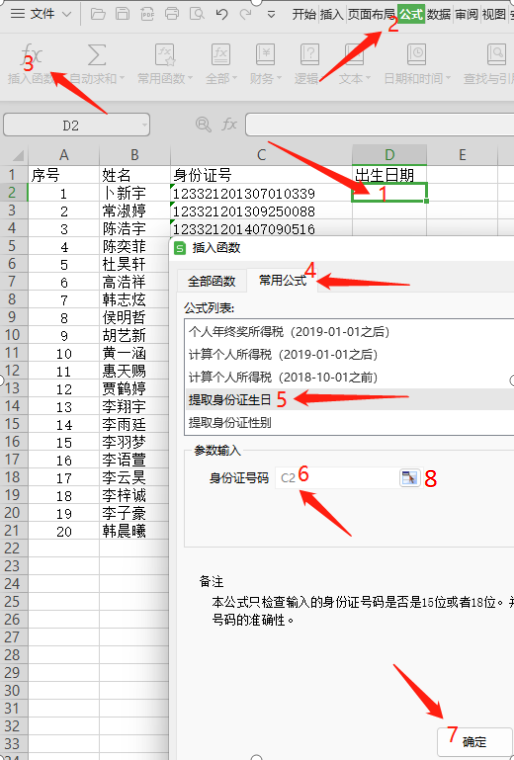Open the 查找与引用 functions menu

489,63
